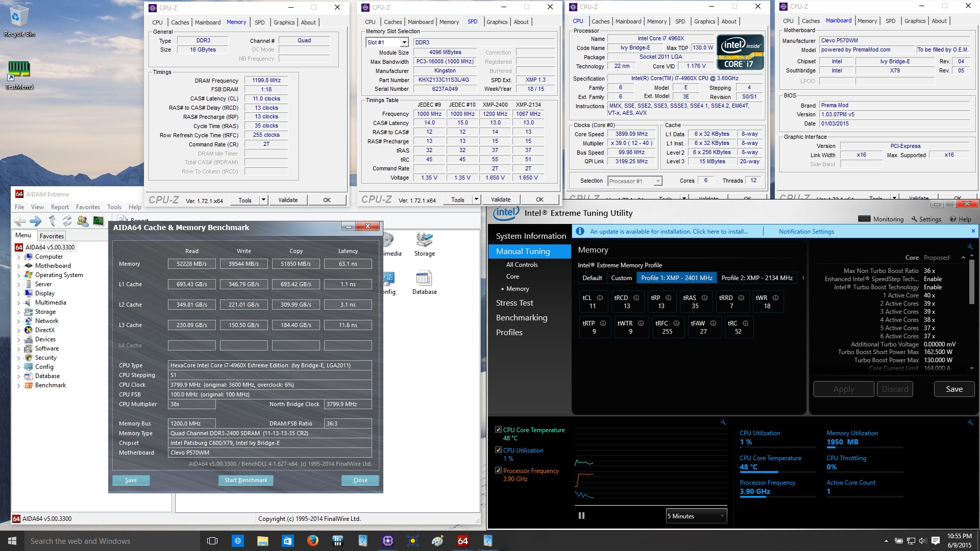Viewport: 980px width, 551px height.
Task: Open the AIDA64 user management toolbar icon
Action: 83,221
